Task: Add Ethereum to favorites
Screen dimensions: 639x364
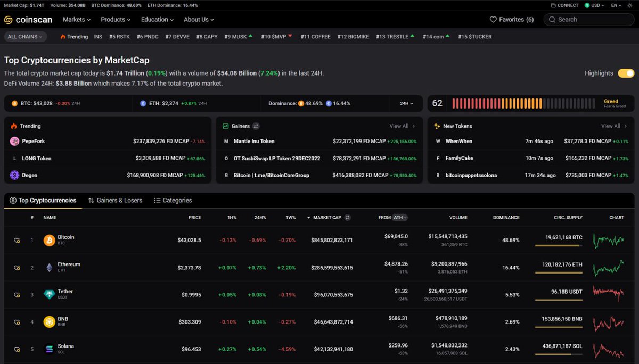Action: tap(17, 268)
